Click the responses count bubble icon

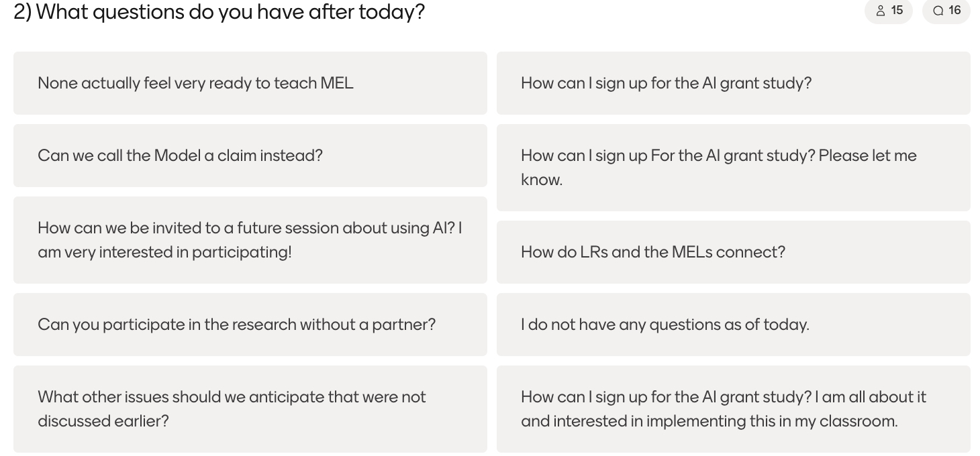pos(938,11)
